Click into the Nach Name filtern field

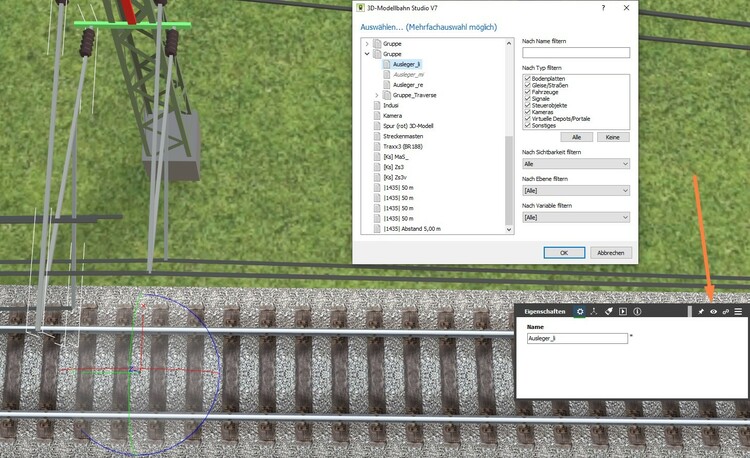576,53
